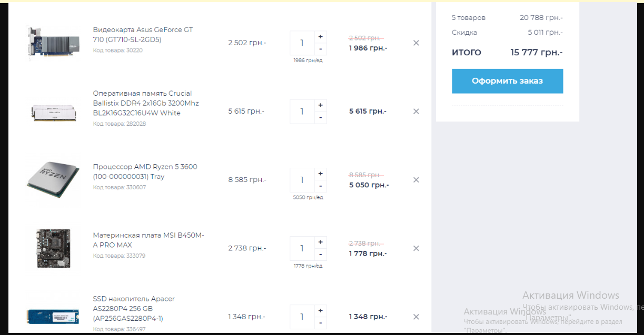Increase quantity of Ryzen 5 3600 processor

[x=321, y=174]
